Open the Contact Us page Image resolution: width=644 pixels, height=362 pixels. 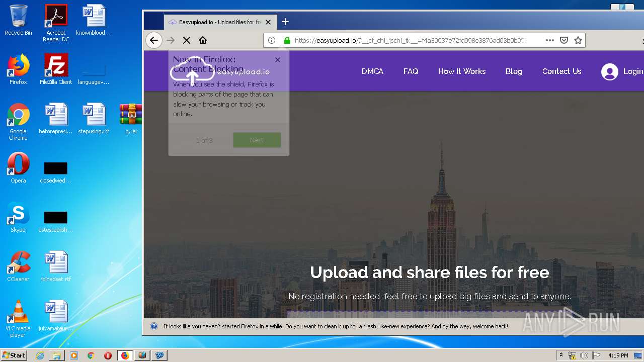(561, 71)
